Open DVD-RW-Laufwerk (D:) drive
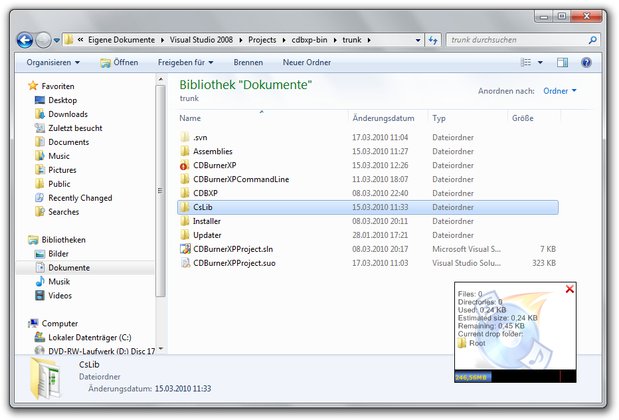619x420 pixels. click(95, 351)
